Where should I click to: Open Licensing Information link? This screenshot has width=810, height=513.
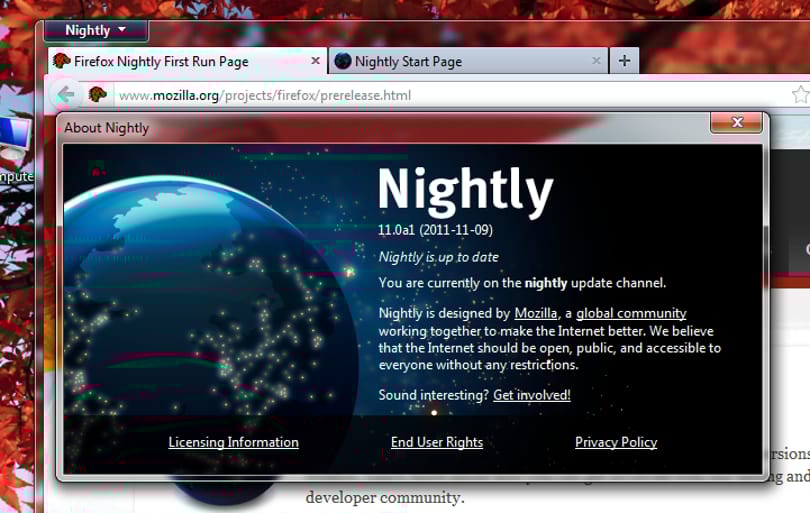pyautogui.click(x=233, y=442)
